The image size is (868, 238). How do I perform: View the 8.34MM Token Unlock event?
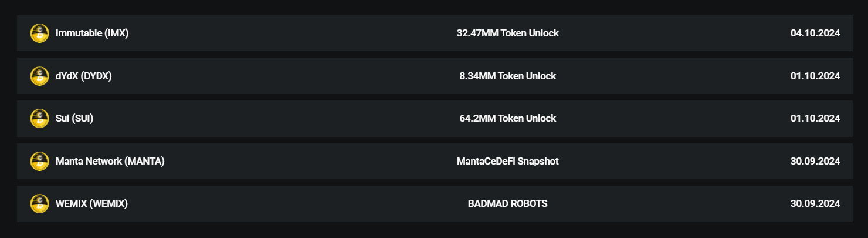507,76
